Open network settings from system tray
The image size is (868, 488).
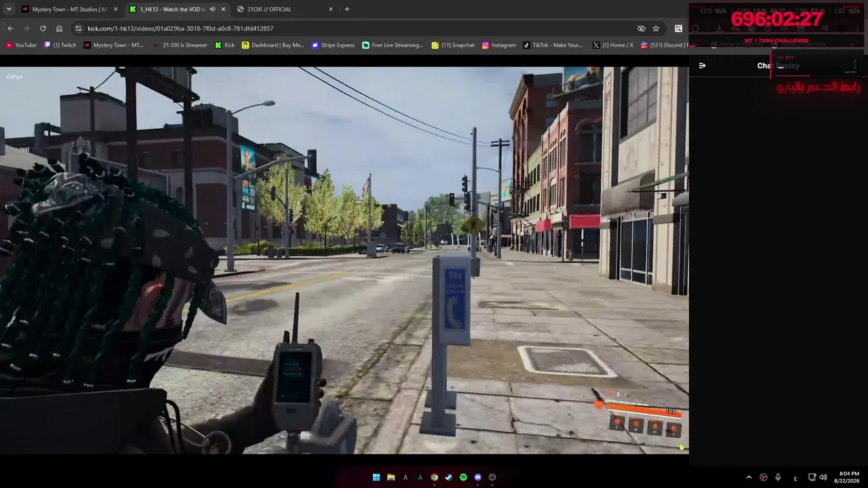[812, 477]
